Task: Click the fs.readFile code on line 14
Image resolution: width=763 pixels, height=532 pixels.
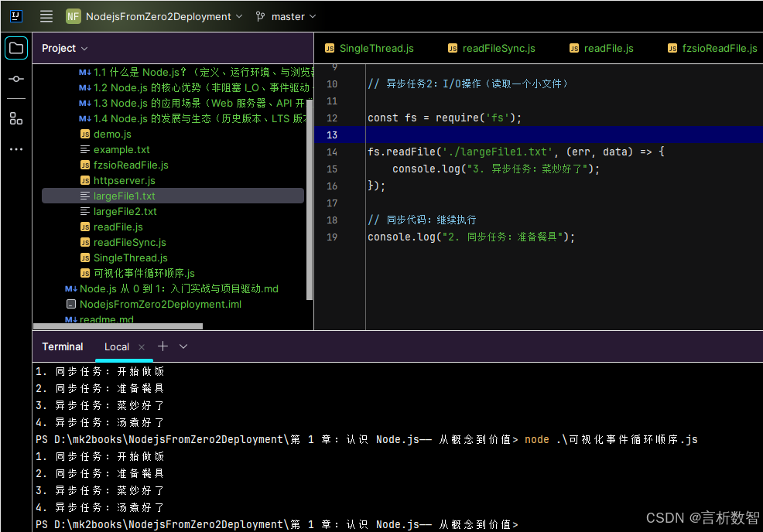Action: click(x=516, y=152)
